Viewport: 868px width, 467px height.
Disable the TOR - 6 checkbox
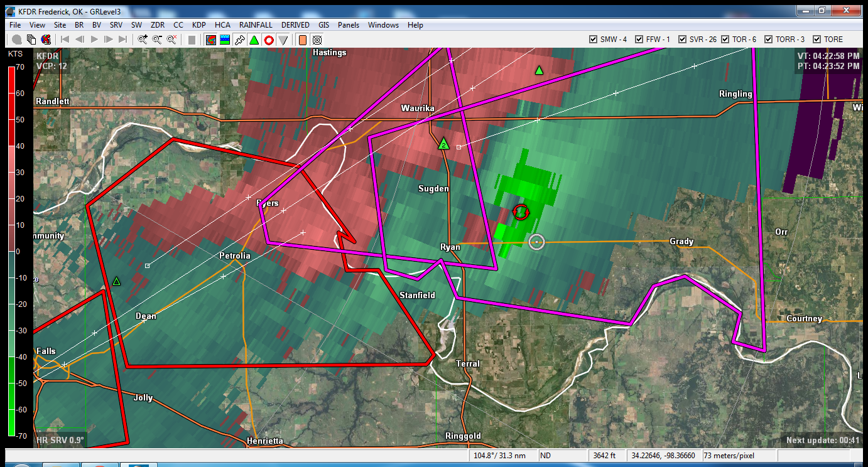(x=725, y=39)
